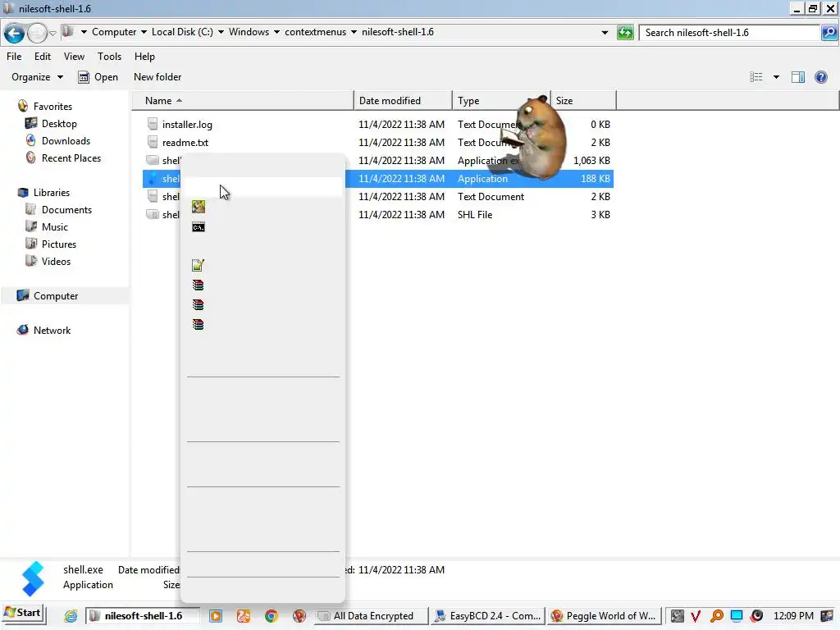Click the blue monitor tray icon

(737, 616)
